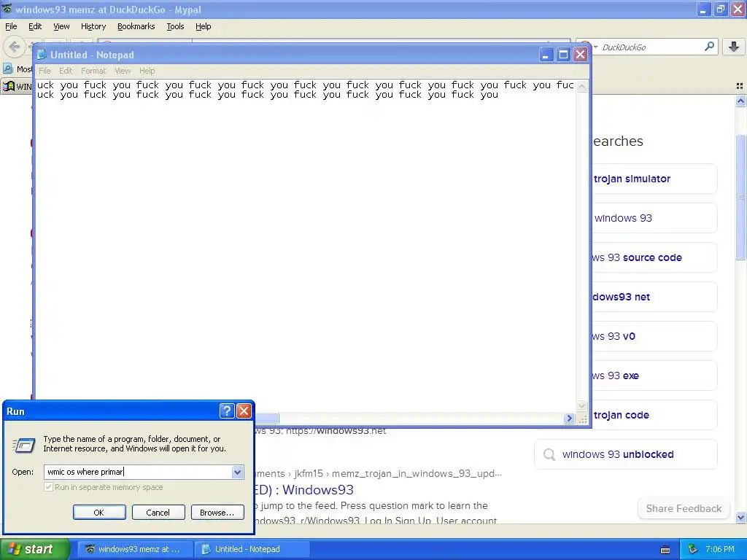Click OK in the Run dialog
747x560 pixels.
99,513
